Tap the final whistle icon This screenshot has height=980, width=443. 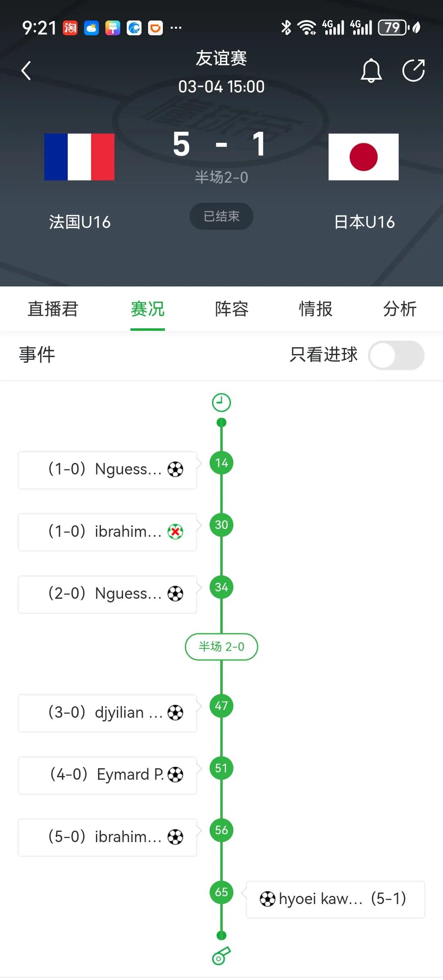(221, 956)
